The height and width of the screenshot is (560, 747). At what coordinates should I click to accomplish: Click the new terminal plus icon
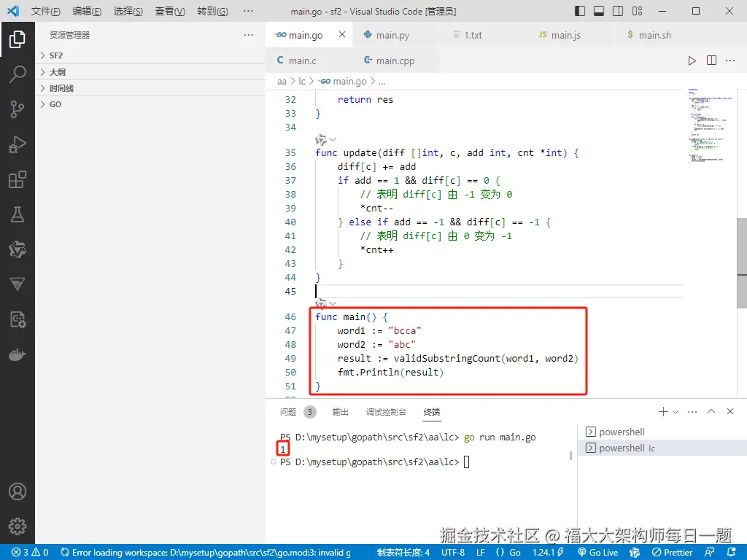tap(663, 411)
